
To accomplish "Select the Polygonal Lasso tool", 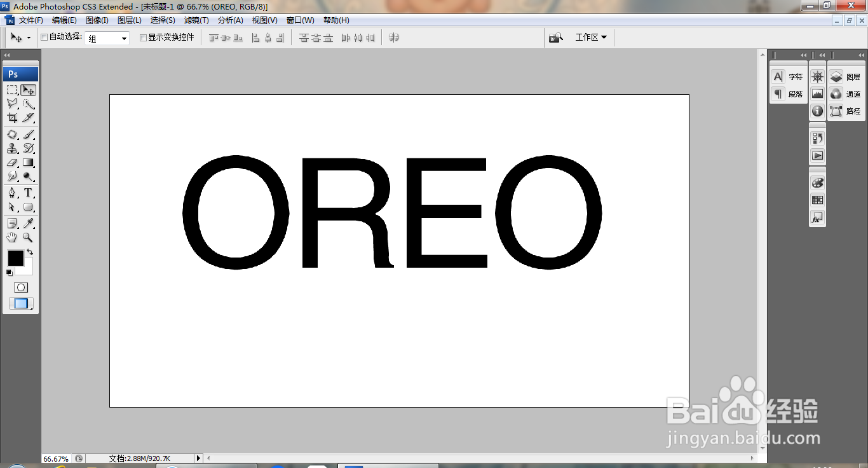I will pos(12,104).
